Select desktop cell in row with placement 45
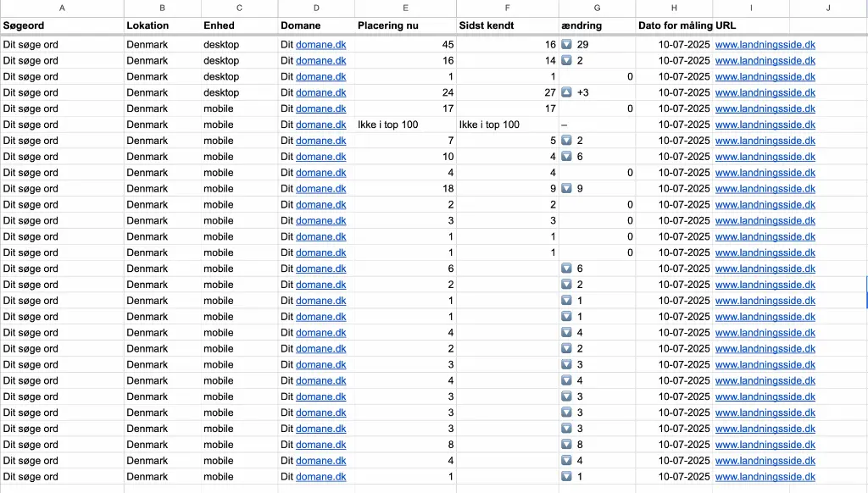Viewport: 868px width, 493px height. (239, 44)
